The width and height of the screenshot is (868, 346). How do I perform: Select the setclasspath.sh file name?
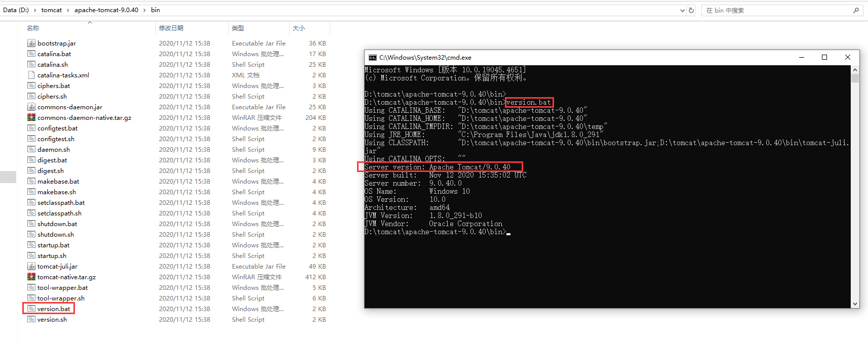pyautogui.click(x=59, y=213)
